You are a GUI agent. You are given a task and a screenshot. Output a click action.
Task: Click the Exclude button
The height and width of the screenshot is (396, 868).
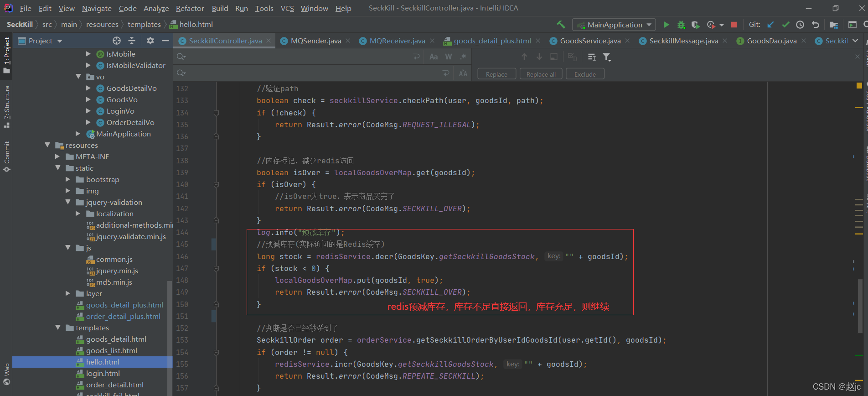coord(585,74)
